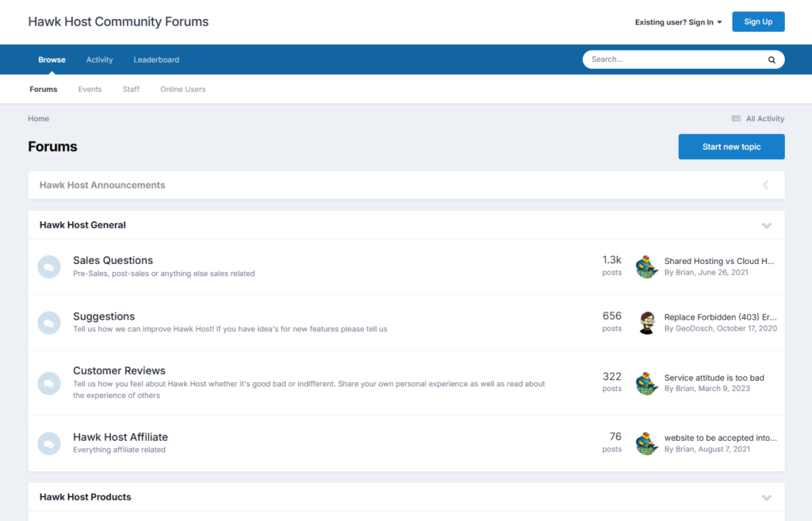Expand the Hawk Host Announcements section
This screenshot has width=812, height=521.
[765, 185]
